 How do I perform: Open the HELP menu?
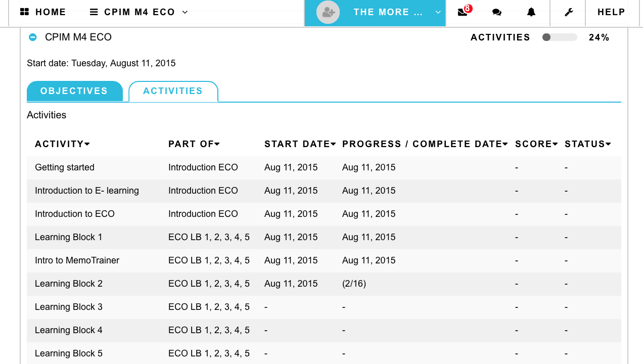(612, 12)
